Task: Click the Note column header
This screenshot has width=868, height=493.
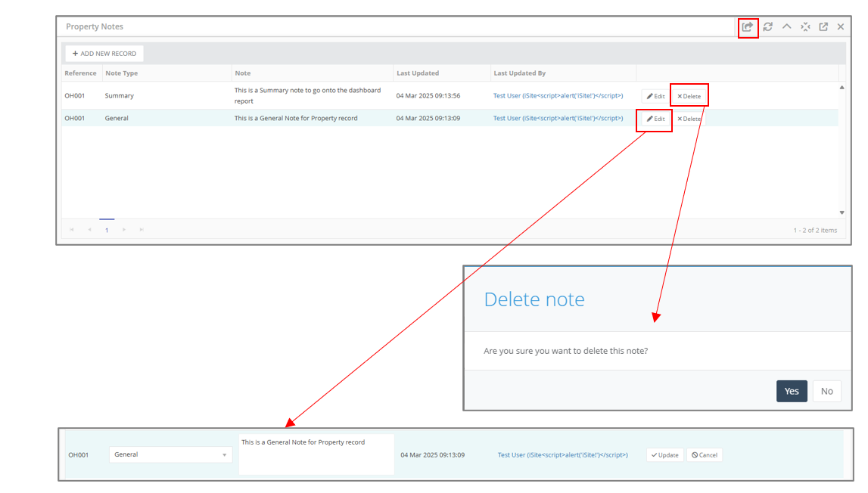Action: [242, 73]
